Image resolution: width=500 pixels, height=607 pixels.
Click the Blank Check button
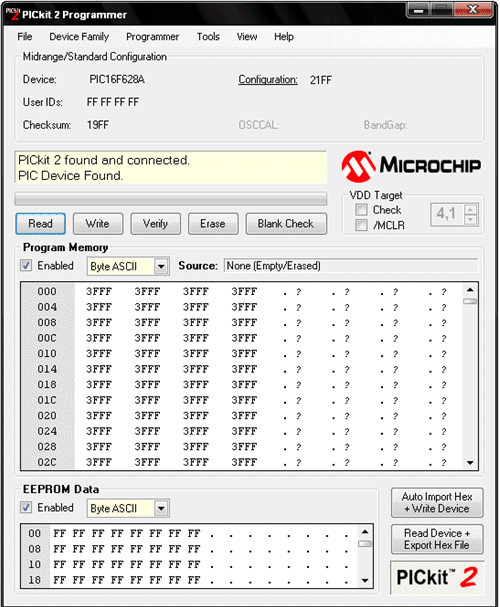(286, 223)
